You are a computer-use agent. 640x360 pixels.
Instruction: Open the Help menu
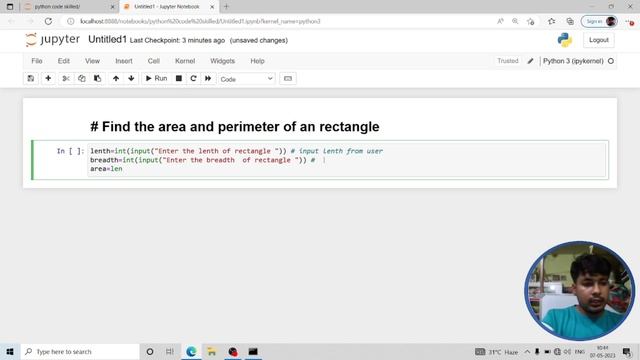point(257,61)
